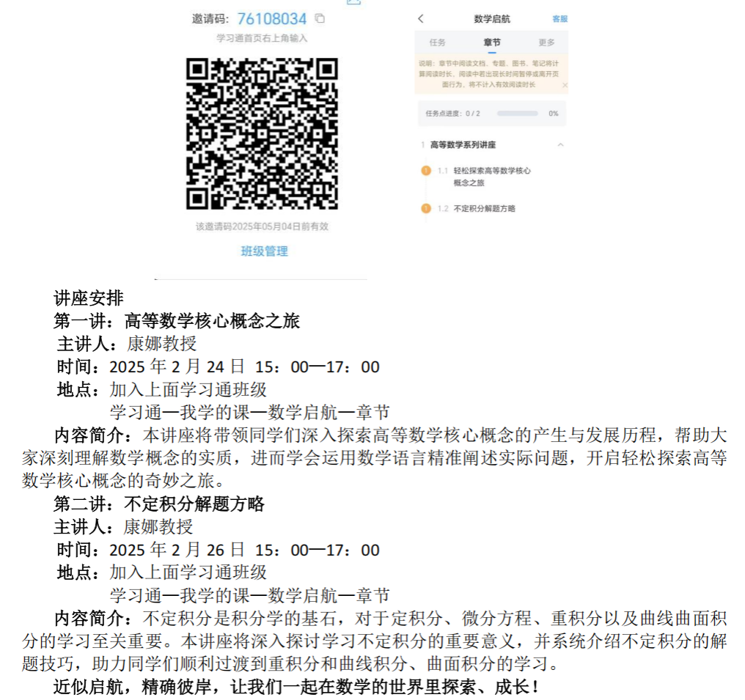Switch to the 任务 tab
The height and width of the screenshot is (700, 745).
point(437,43)
